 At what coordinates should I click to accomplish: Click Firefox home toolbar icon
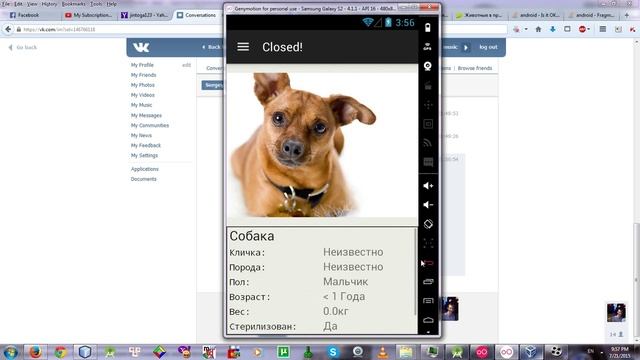[538, 29]
